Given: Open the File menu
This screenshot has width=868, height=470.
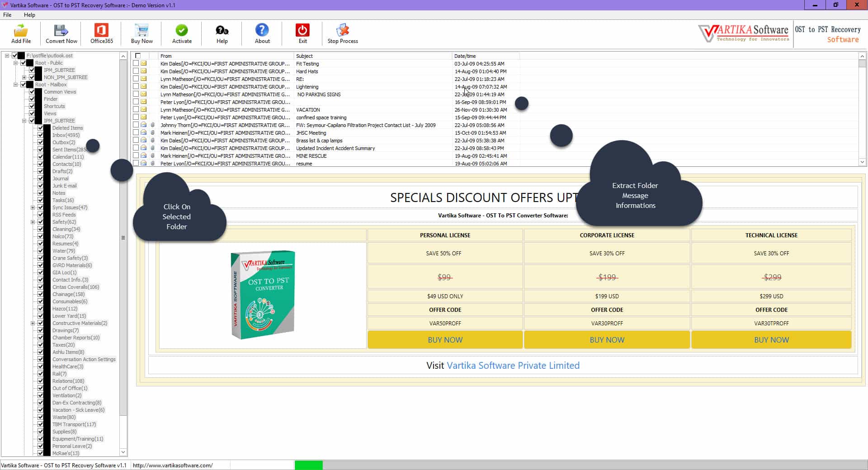Looking at the screenshot, I should [x=7, y=15].
